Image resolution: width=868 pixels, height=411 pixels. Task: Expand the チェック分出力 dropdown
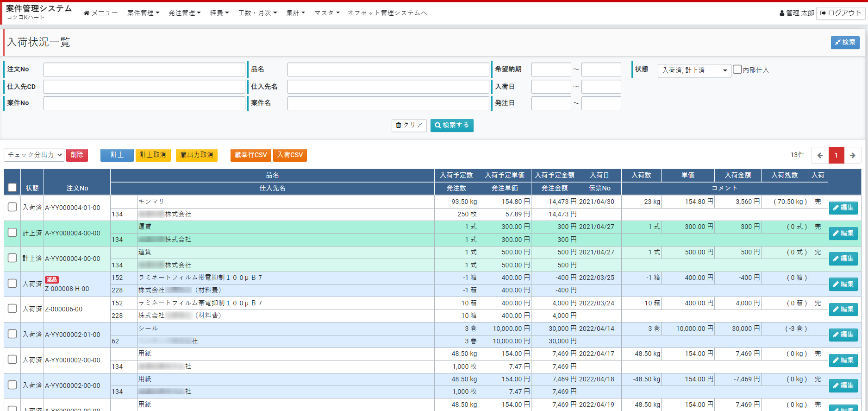(x=34, y=155)
